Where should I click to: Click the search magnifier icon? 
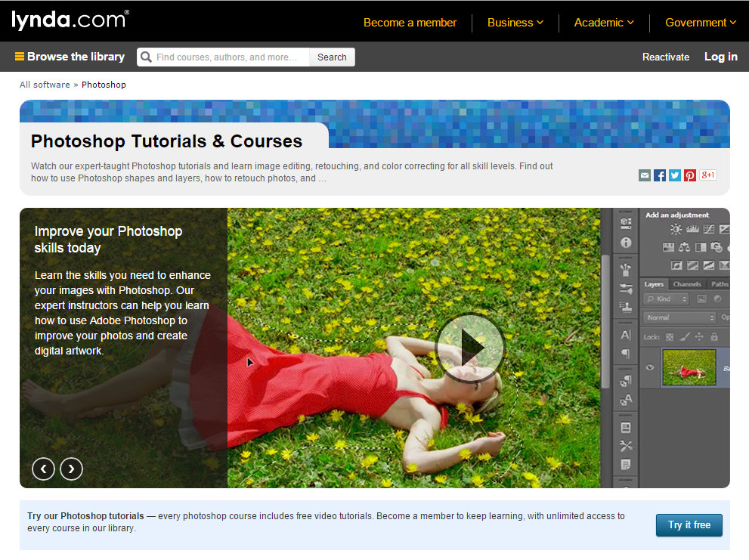pos(146,57)
